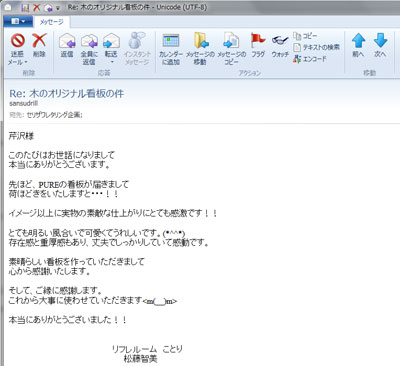Viewport: 400px width, 366px height.
Task: Click the line 心から感謝いたします。
Action: pyautogui.click(x=50, y=271)
